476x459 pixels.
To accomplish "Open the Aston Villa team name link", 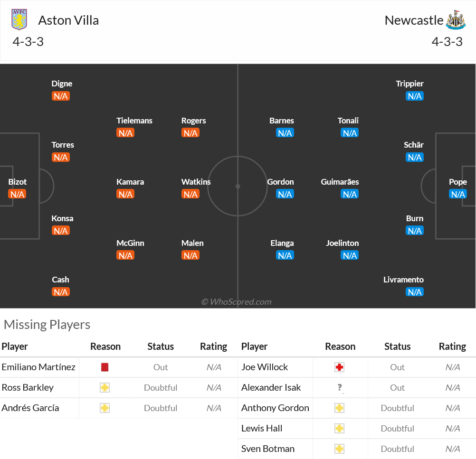I will click(x=68, y=20).
